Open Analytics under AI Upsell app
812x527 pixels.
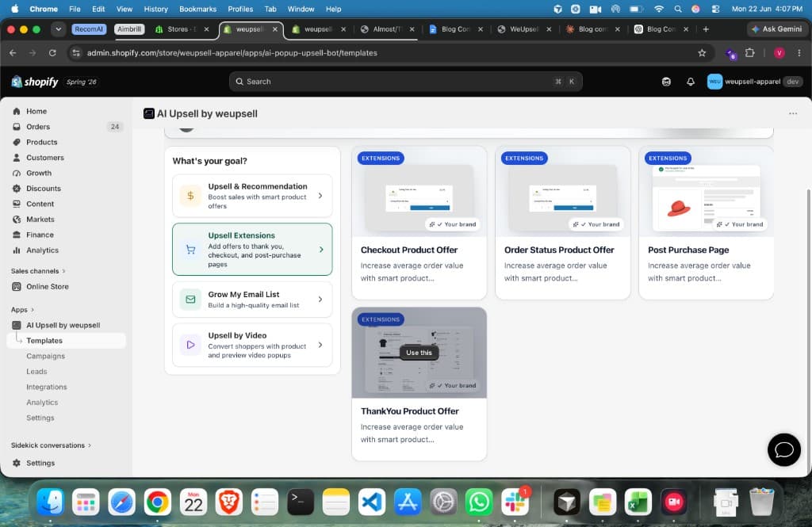[x=42, y=403]
